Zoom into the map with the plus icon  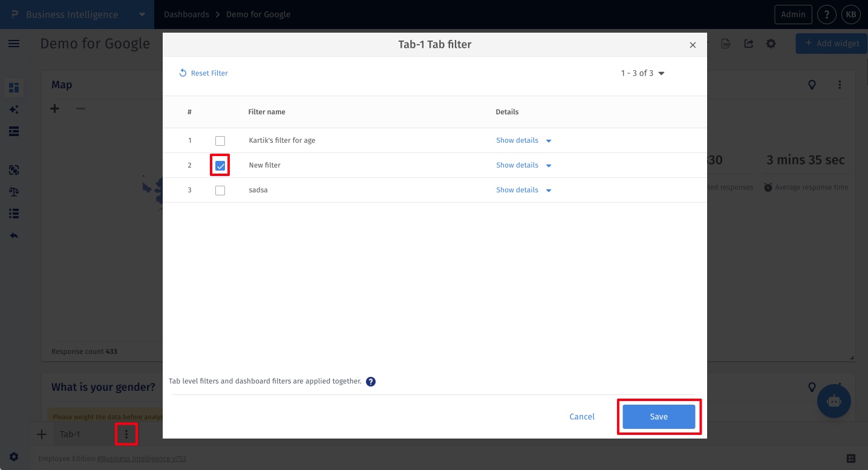[54, 108]
